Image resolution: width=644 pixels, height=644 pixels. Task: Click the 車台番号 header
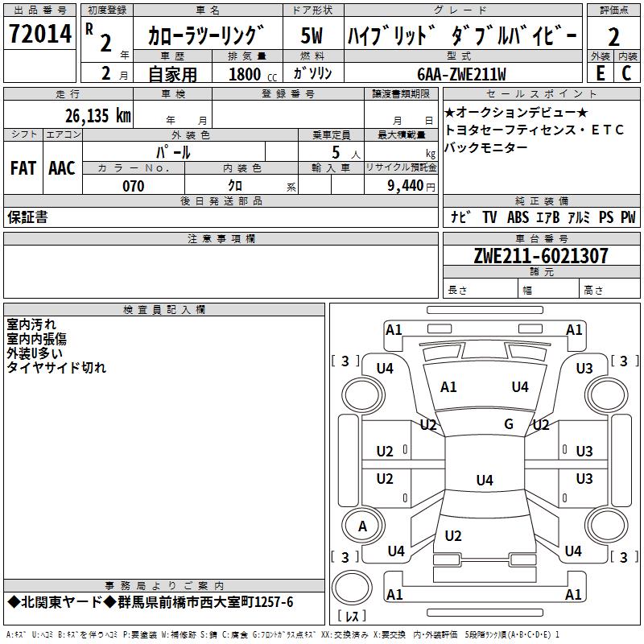[x=541, y=238]
